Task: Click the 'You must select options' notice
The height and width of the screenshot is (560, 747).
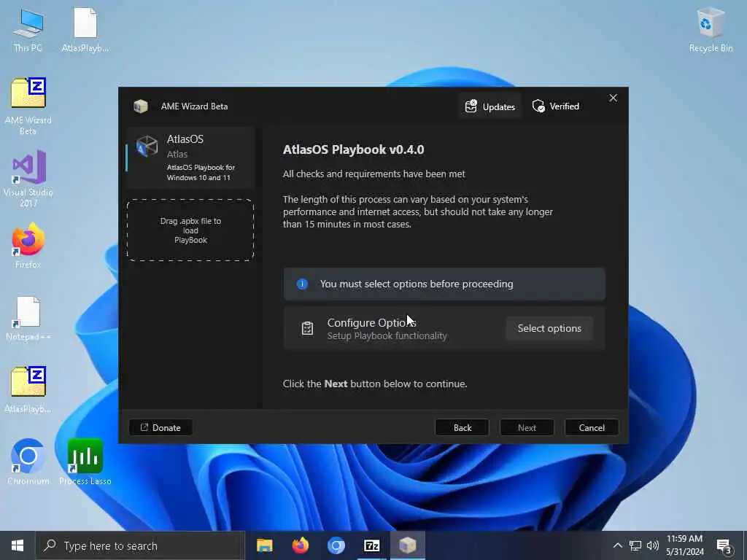Action: coord(444,284)
